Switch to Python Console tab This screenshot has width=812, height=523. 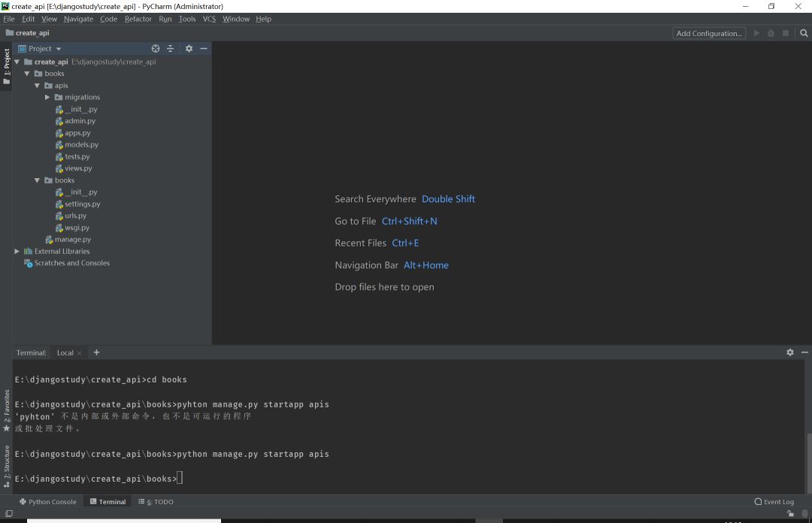47,502
